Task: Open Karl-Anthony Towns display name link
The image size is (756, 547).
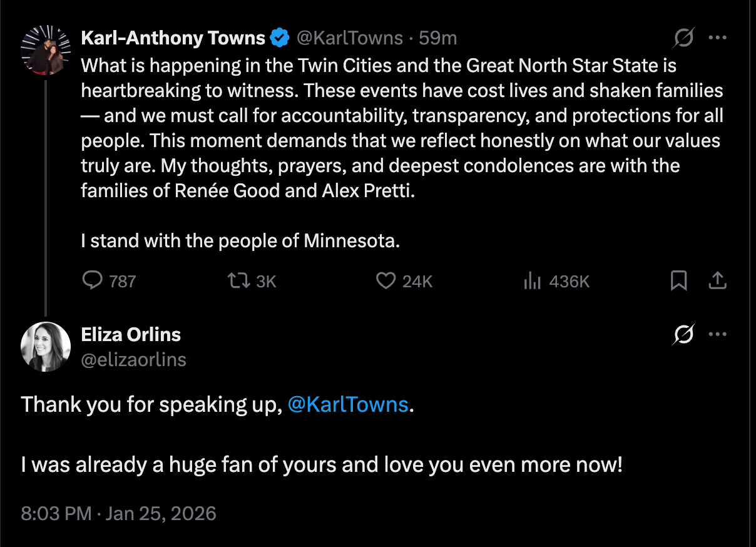Action: click(173, 38)
